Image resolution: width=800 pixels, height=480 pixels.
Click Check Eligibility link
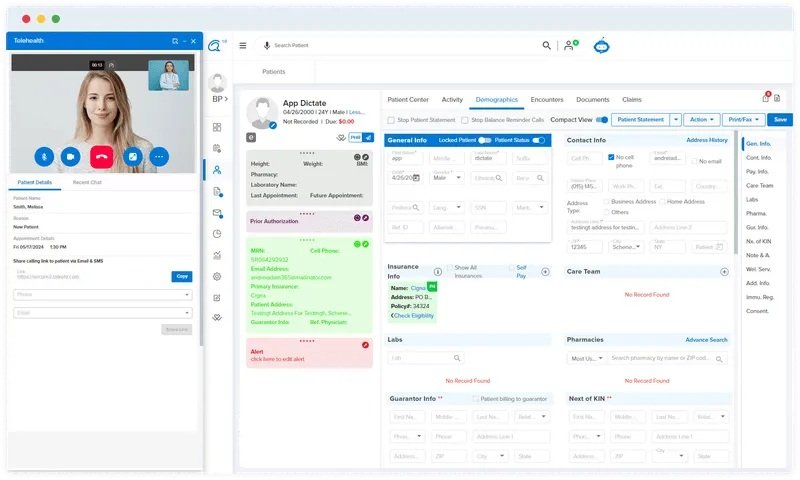[x=412, y=316]
